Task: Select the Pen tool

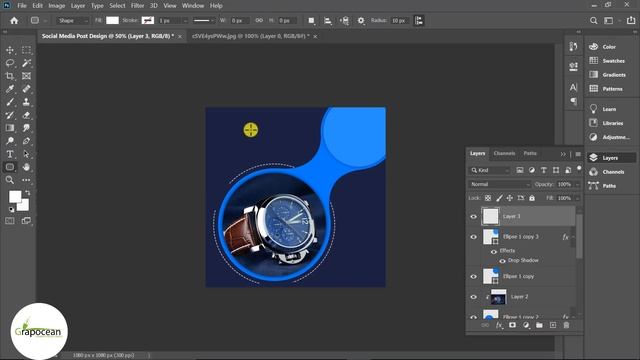Action: (x=26, y=141)
